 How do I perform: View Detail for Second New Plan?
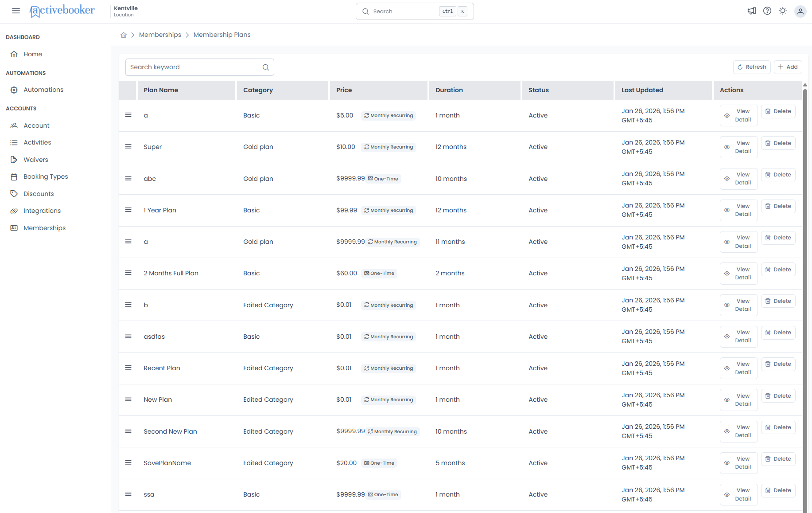pos(738,431)
